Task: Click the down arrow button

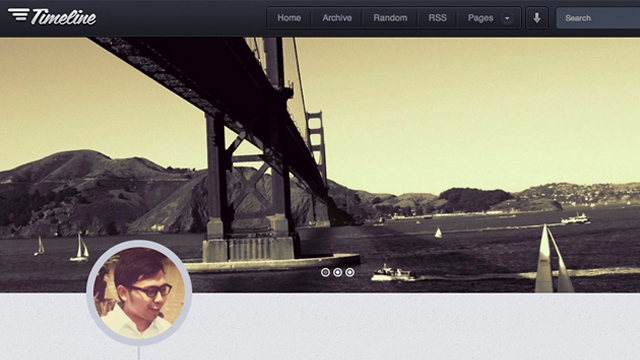Action: point(537,18)
